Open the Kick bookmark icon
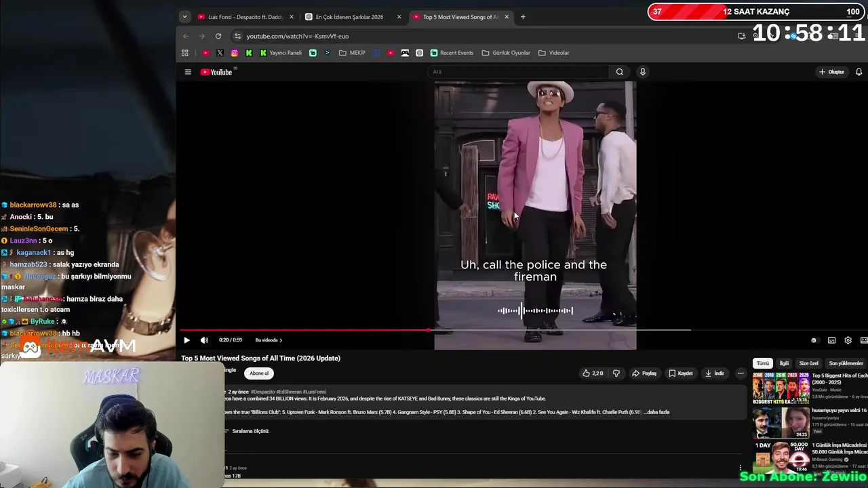Screen dimensions: 868x488 249,53
